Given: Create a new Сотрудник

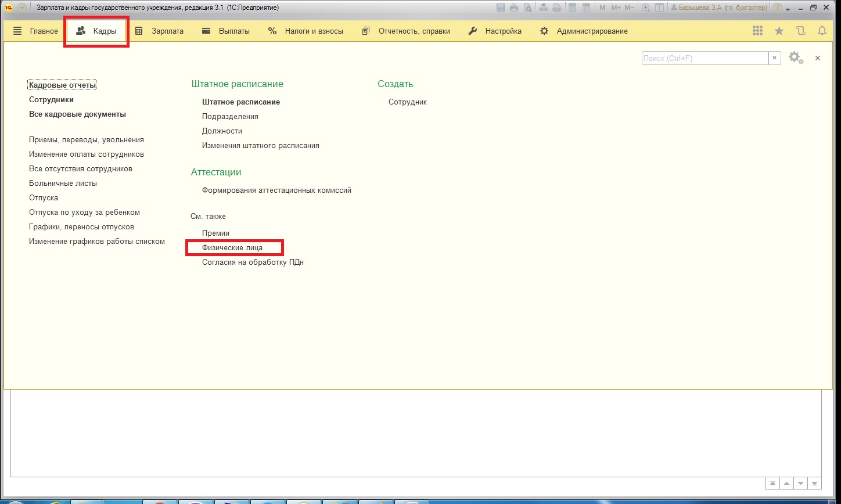Looking at the screenshot, I should [x=407, y=102].
